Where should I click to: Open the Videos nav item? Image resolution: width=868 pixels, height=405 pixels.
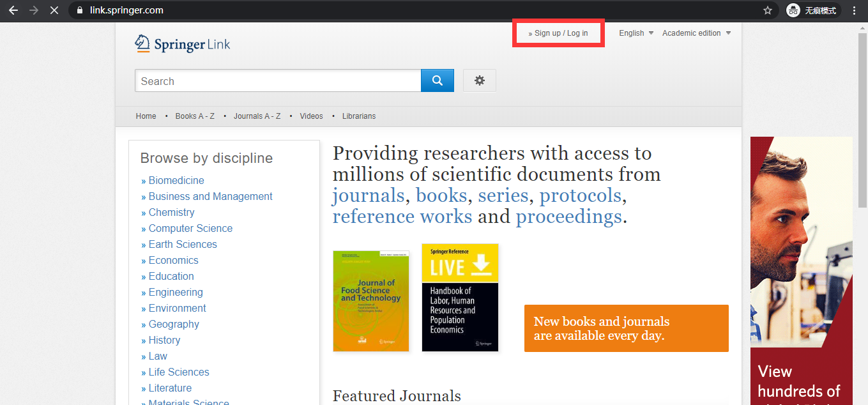click(x=311, y=116)
